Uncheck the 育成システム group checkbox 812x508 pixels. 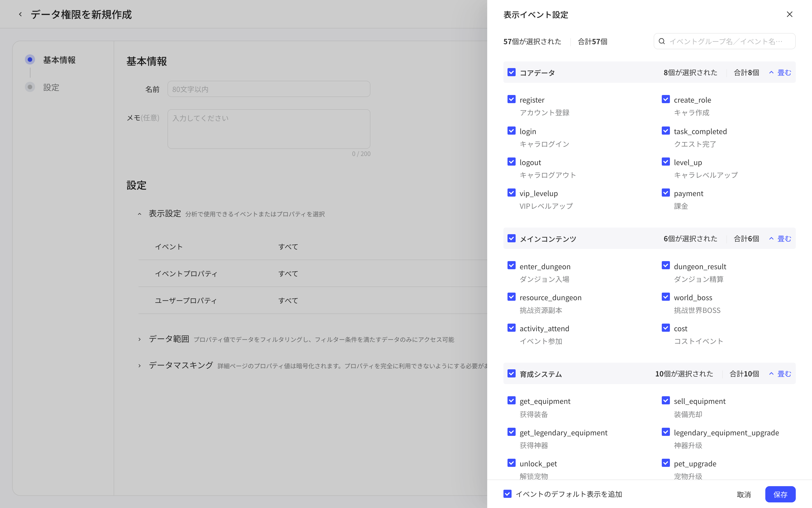click(x=511, y=373)
